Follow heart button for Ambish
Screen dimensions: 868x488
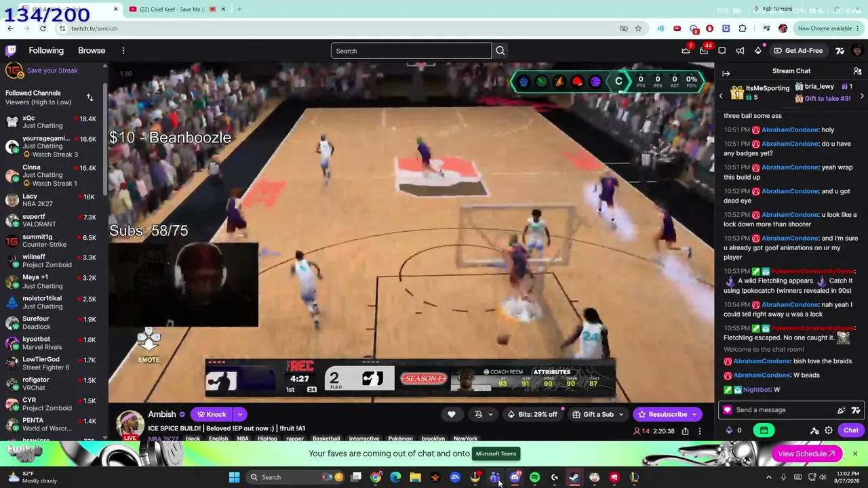pos(452,414)
